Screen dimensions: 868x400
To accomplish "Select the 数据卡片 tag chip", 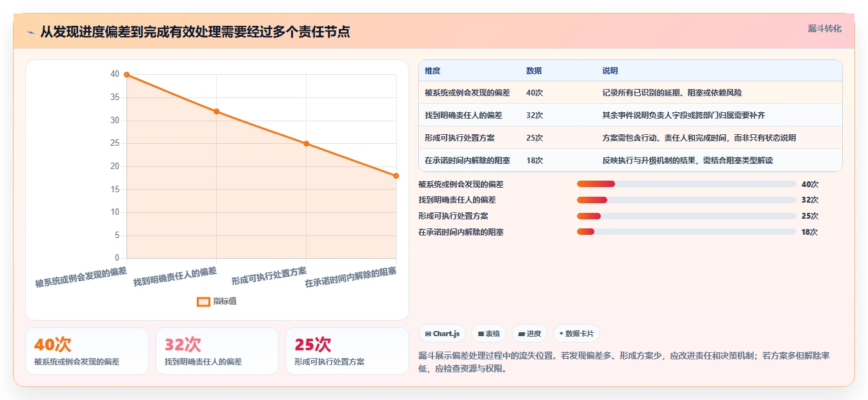I will click(x=576, y=334).
